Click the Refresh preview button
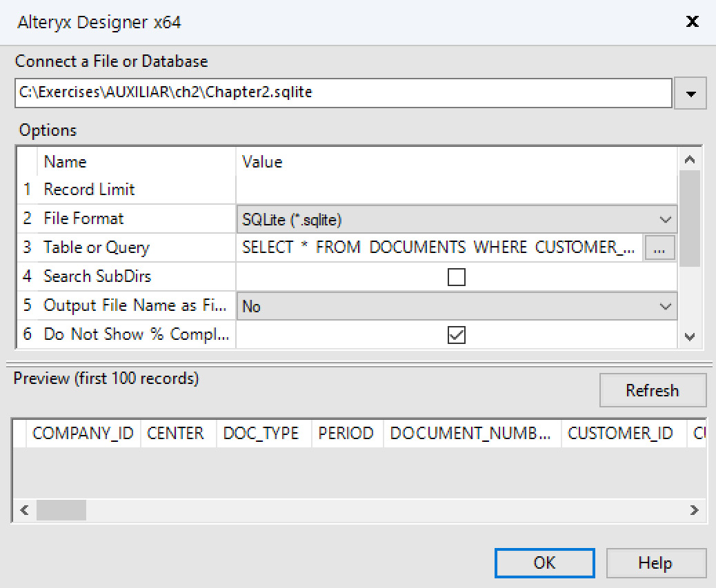 click(653, 390)
